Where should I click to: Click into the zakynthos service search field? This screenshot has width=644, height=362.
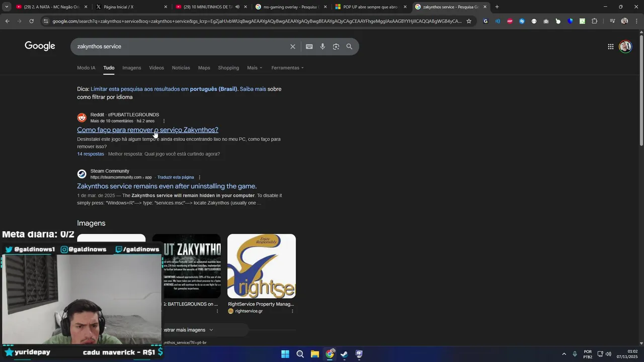tap(181, 46)
